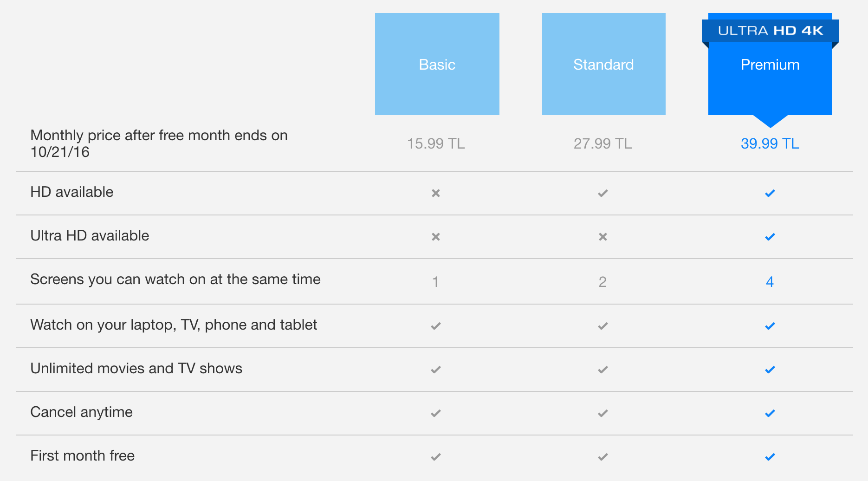Click the Standard Unlimited movies checkmark
Image resolution: width=868 pixels, height=481 pixels.
click(x=603, y=370)
